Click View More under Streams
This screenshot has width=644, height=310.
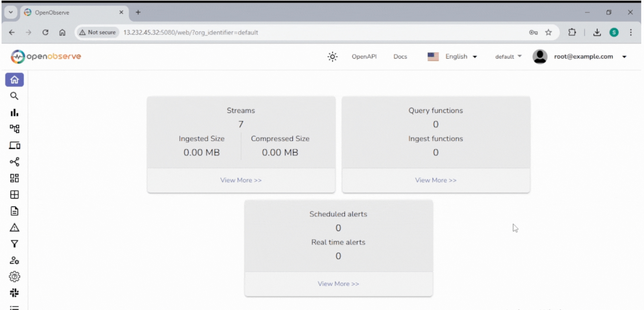(x=241, y=180)
